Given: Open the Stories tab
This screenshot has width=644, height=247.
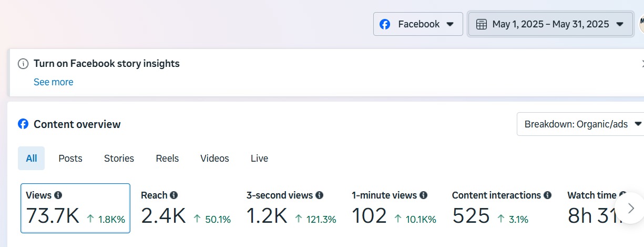Looking at the screenshot, I should coord(119,159).
